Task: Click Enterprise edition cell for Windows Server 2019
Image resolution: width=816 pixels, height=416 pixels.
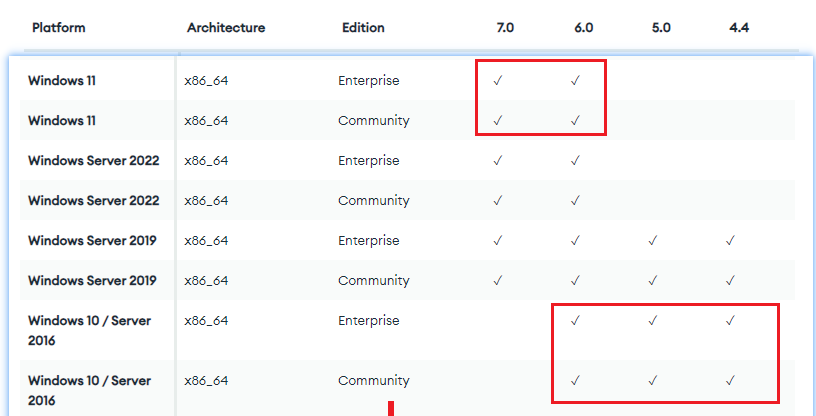Action: (x=369, y=241)
